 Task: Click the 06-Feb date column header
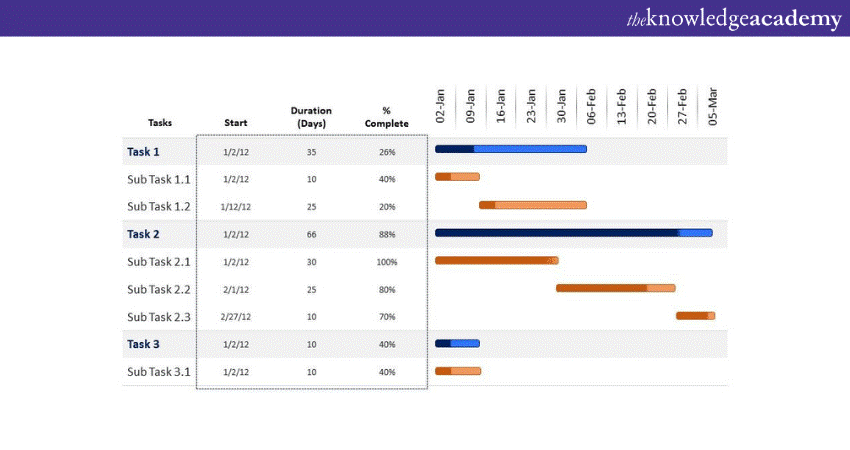[x=592, y=105]
